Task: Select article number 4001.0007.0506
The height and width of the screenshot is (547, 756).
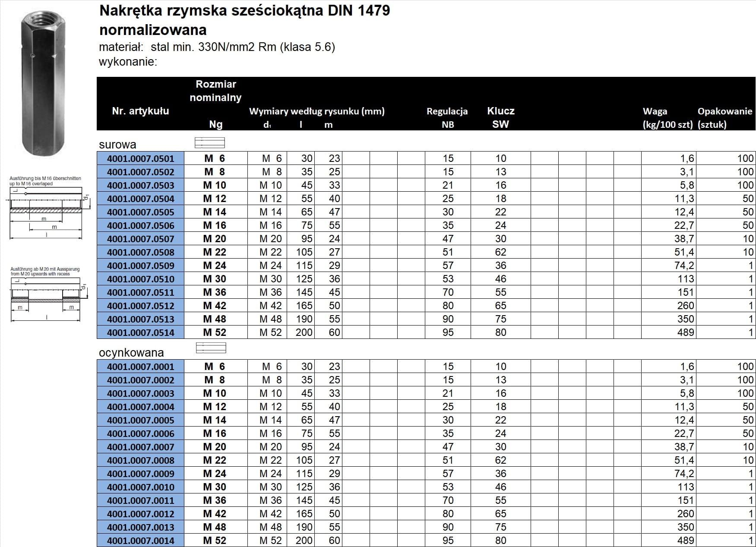Action: (x=141, y=225)
